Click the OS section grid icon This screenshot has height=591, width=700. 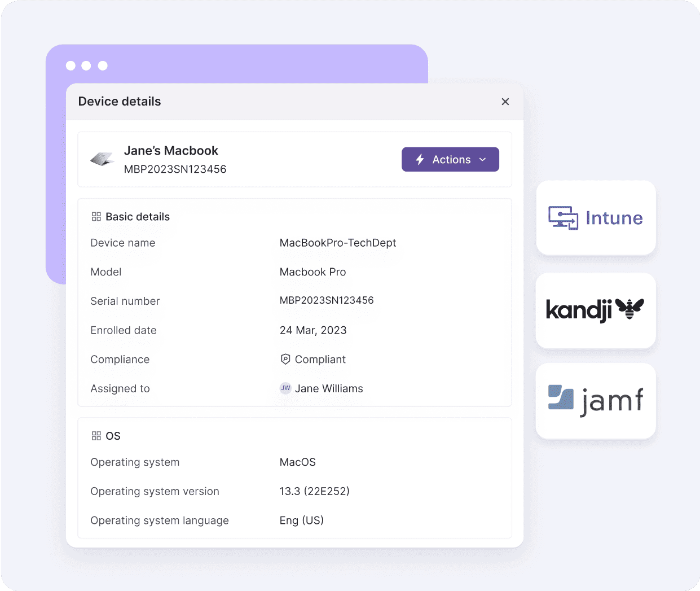[x=96, y=436]
